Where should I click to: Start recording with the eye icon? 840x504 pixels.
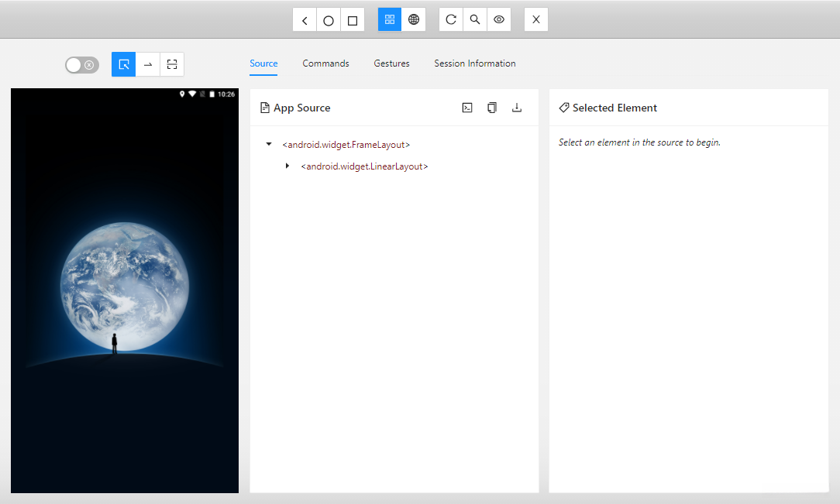[x=499, y=20]
